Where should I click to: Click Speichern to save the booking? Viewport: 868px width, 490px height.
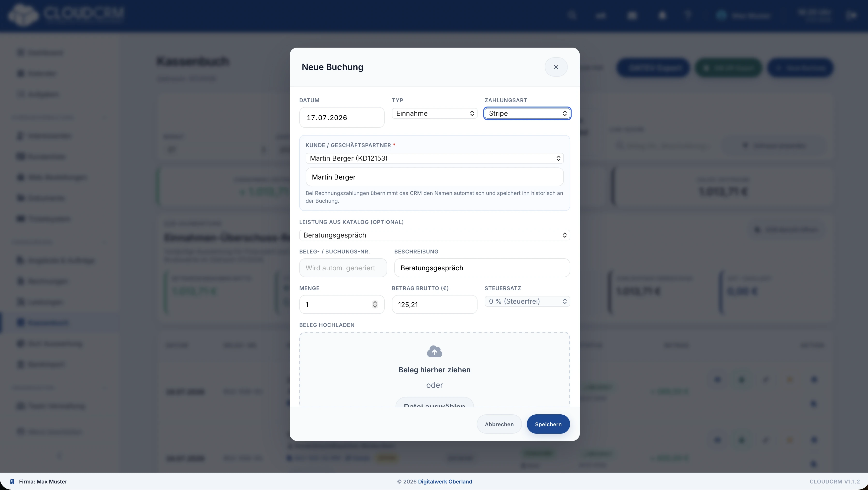pyautogui.click(x=548, y=424)
